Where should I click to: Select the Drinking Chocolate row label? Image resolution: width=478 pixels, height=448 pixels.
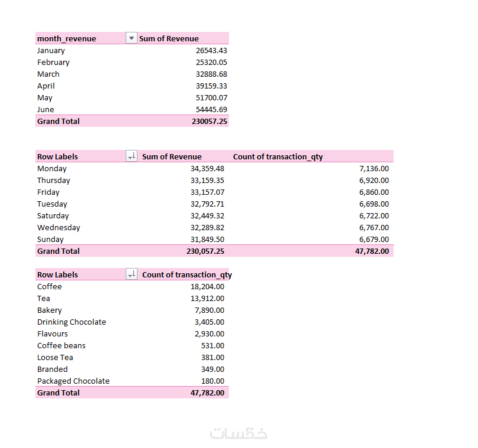[71, 322]
